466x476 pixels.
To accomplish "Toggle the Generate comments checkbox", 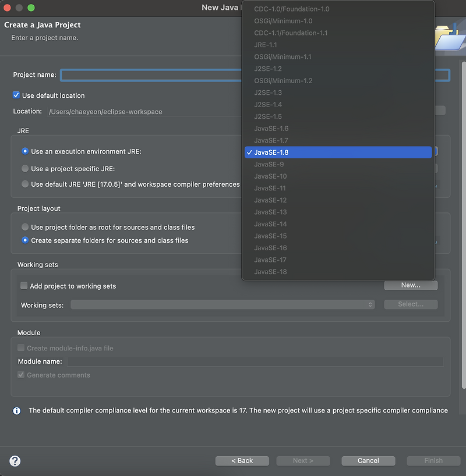I will point(21,375).
